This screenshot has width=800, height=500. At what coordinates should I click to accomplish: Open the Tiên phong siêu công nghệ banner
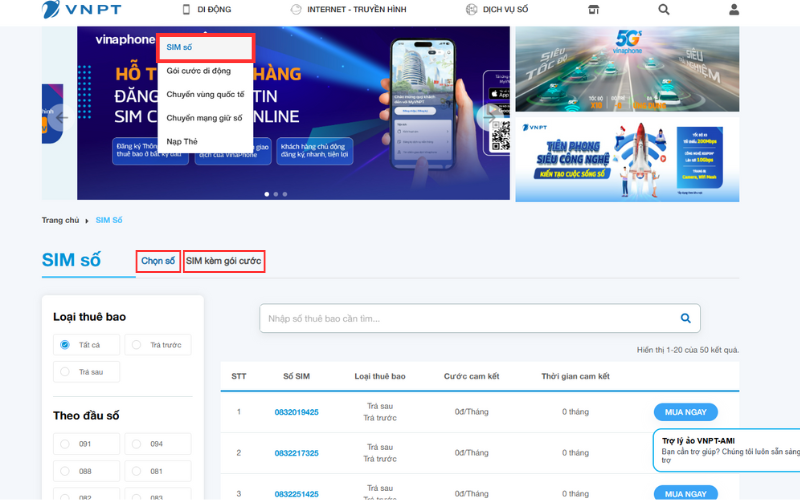point(627,159)
